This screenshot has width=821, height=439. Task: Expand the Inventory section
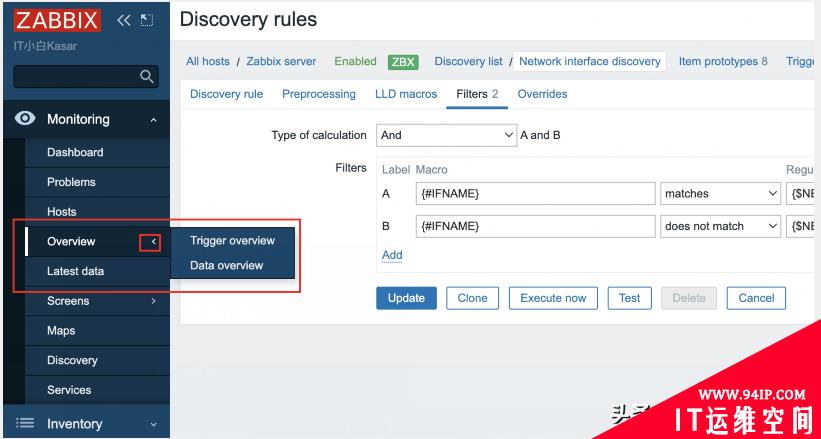[x=153, y=424]
